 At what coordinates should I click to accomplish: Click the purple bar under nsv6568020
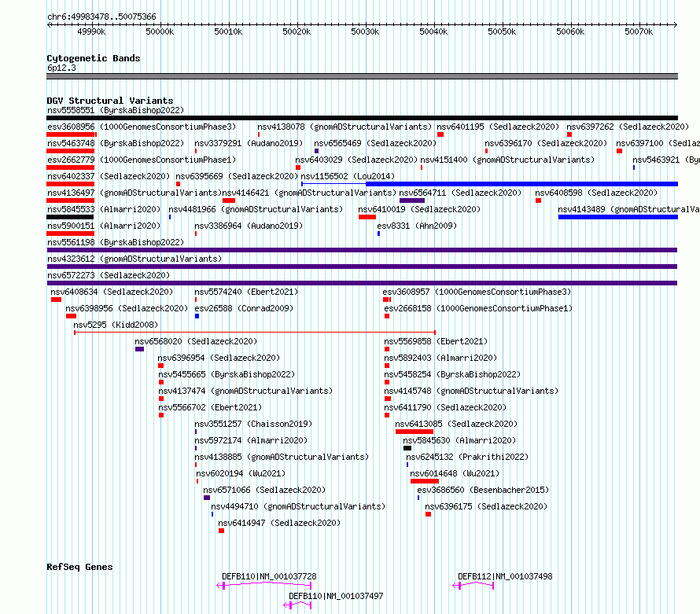coord(139,349)
